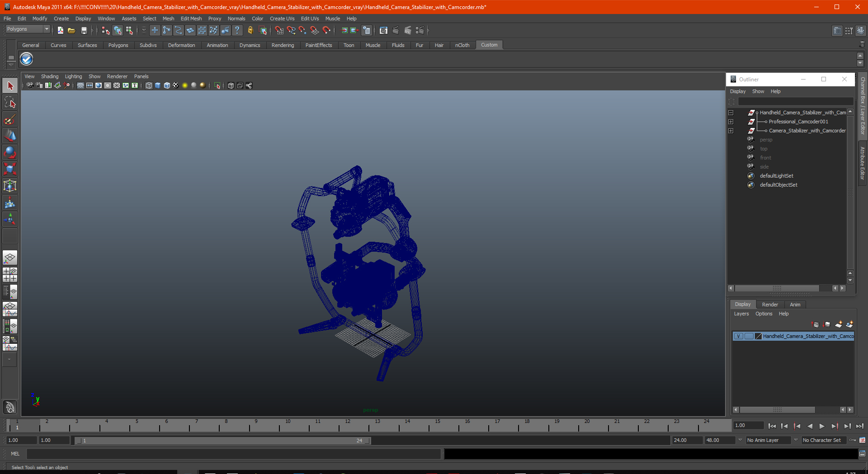Screen dimensions: 868x474
Task: Switch to single perspective view layout
Action: (10, 258)
